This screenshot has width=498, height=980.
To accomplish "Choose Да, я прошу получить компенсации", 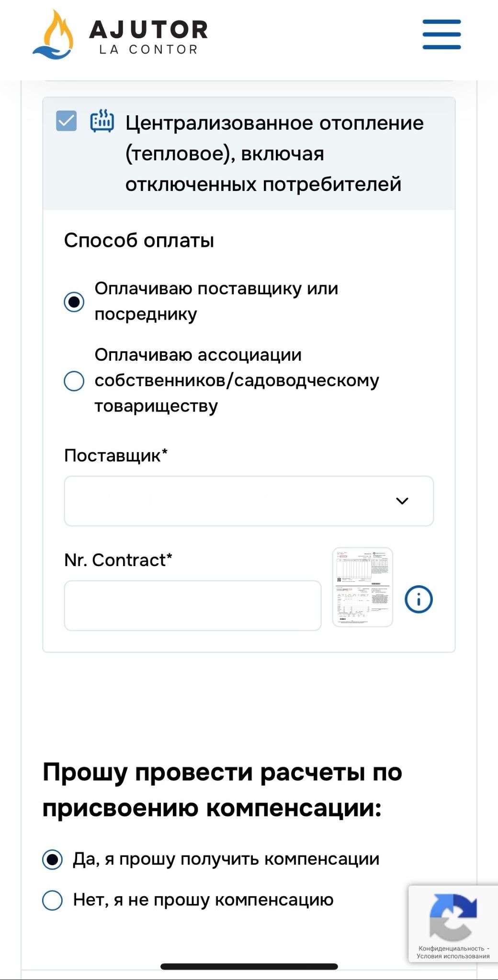I will click(x=53, y=859).
